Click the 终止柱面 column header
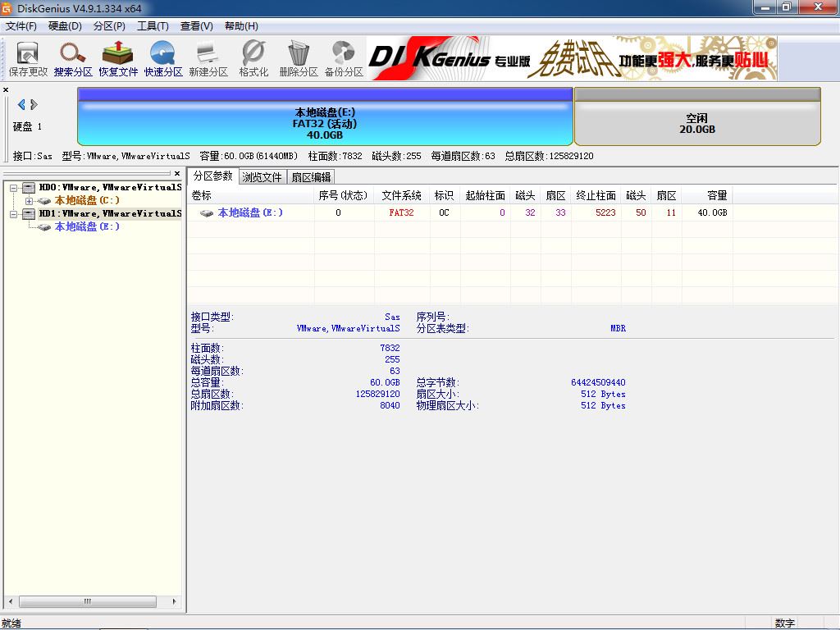This screenshot has width=840, height=630. 596,195
